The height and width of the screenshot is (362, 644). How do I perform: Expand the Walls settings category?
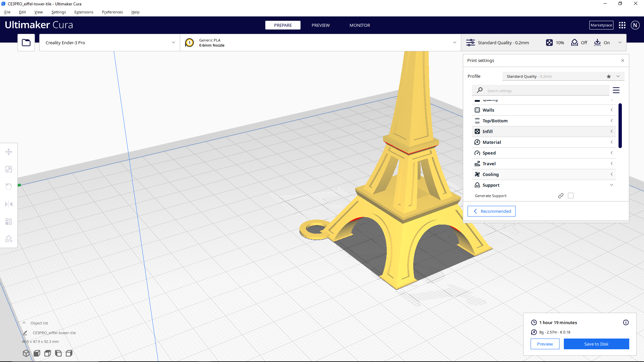tap(544, 110)
